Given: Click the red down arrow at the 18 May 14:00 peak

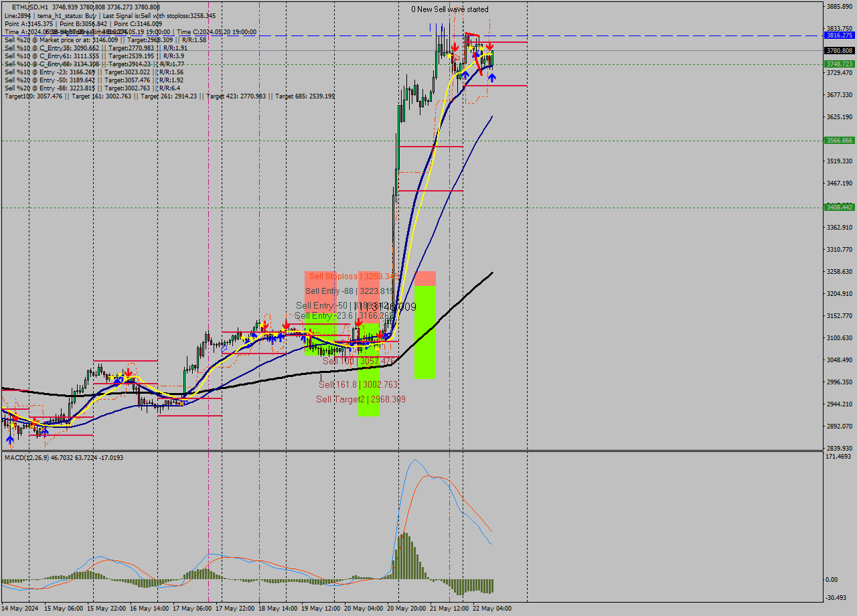Looking at the screenshot, I should [x=286, y=325].
